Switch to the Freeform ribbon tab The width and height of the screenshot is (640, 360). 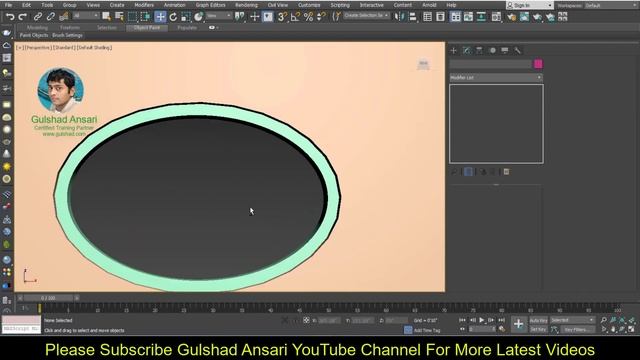coord(70,28)
